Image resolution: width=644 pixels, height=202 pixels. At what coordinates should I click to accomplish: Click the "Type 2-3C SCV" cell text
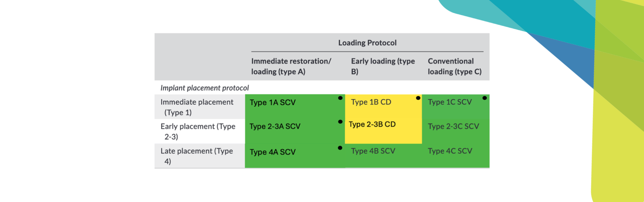click(453, 126)
